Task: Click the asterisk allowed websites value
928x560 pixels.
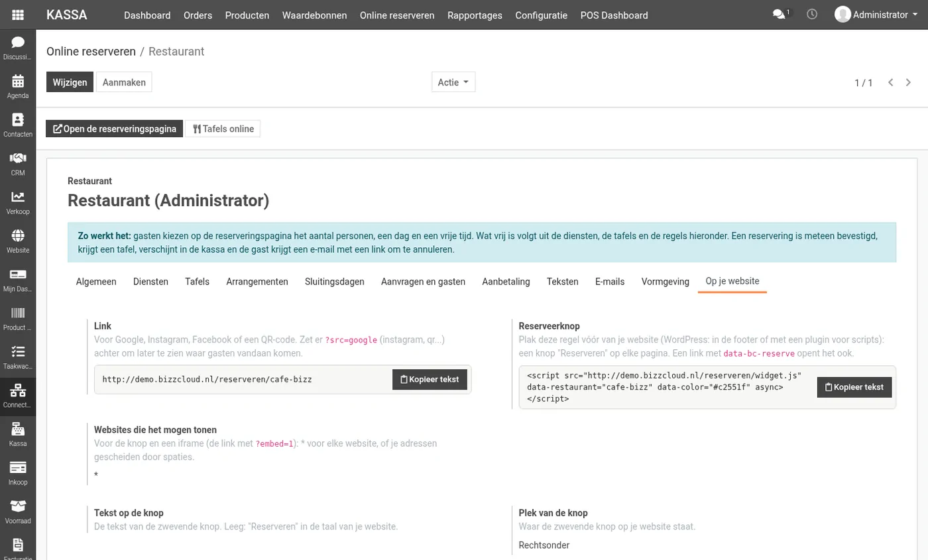Action: (x=96, y=475)
